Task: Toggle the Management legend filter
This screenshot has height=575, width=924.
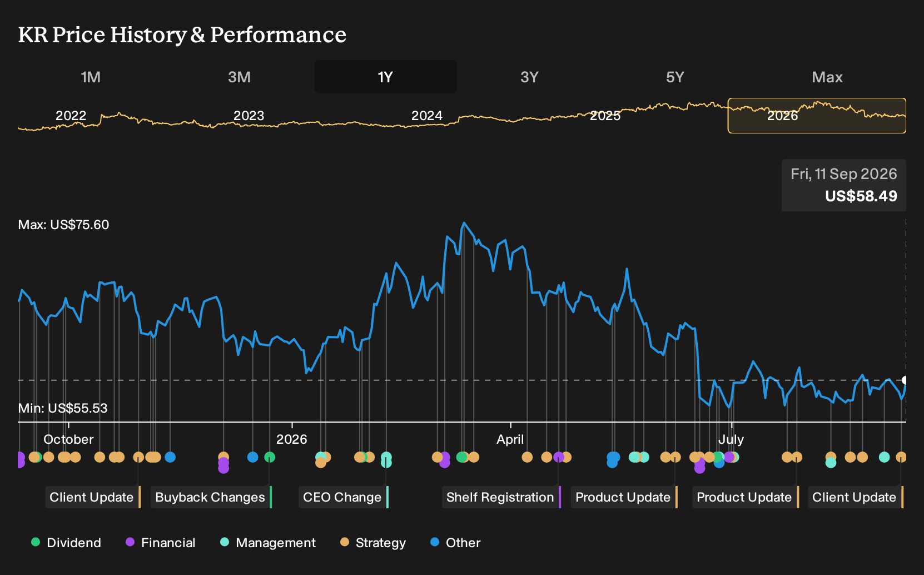Action: pos(268,543)
